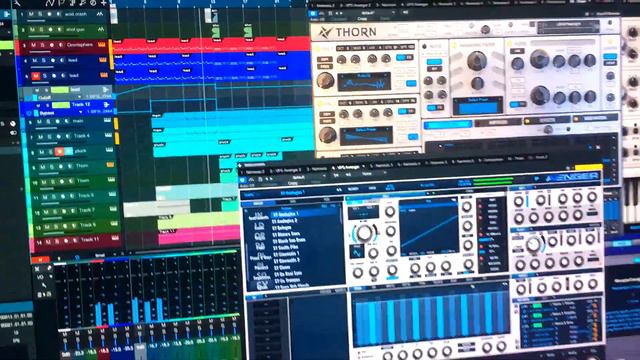Solo the main track
640x360 pixels.
coord(48,121)
